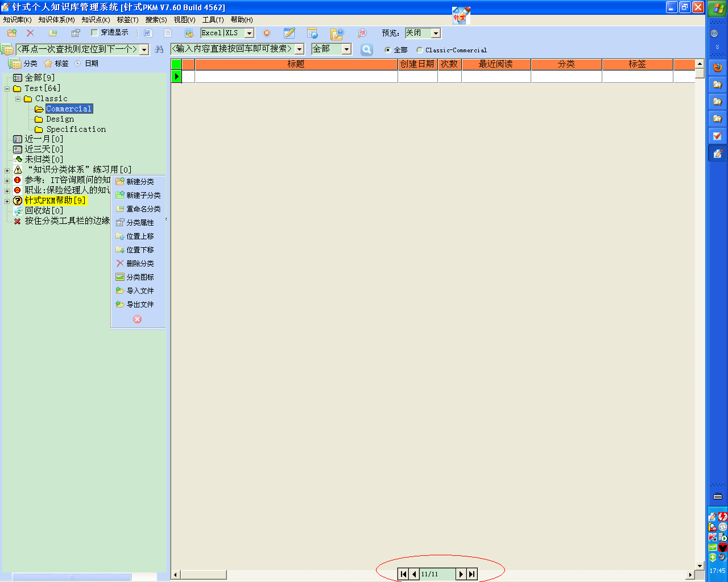The width and height of the screenshot is (728, 582).
Task: Click the Firefox icon in side taskbar
Action: 717,68
